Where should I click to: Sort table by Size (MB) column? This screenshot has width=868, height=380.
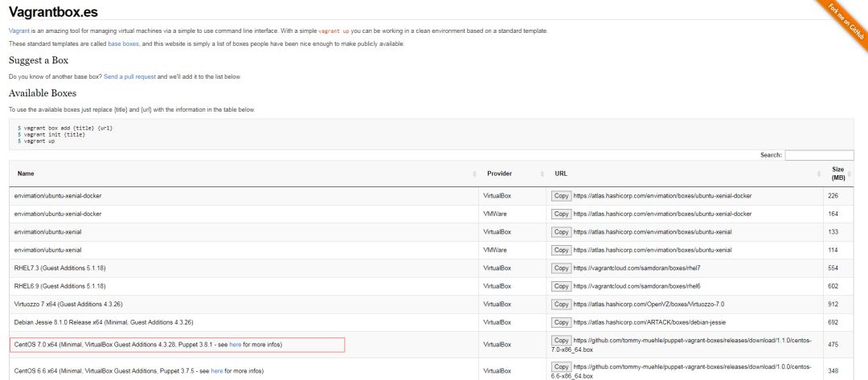tap(838, 174)
